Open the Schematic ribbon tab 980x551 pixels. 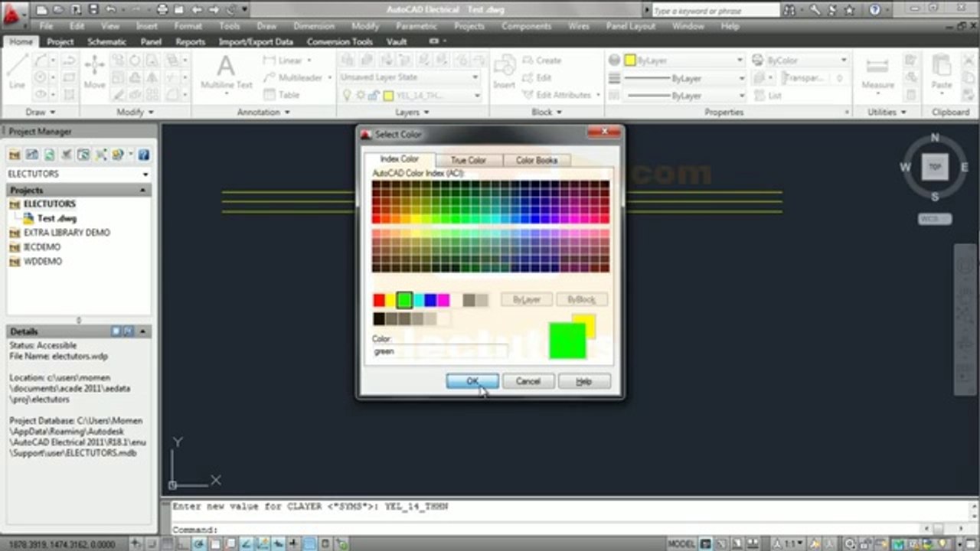tap(106, 42)
